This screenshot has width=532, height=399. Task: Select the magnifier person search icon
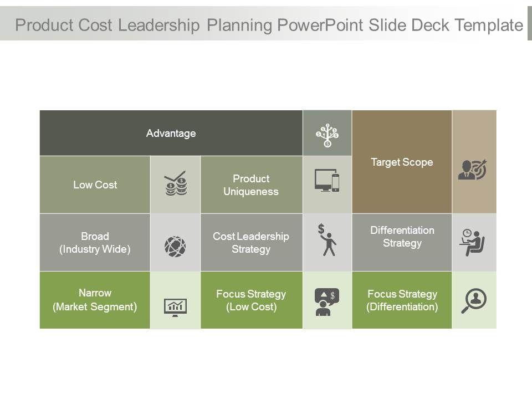474,300
